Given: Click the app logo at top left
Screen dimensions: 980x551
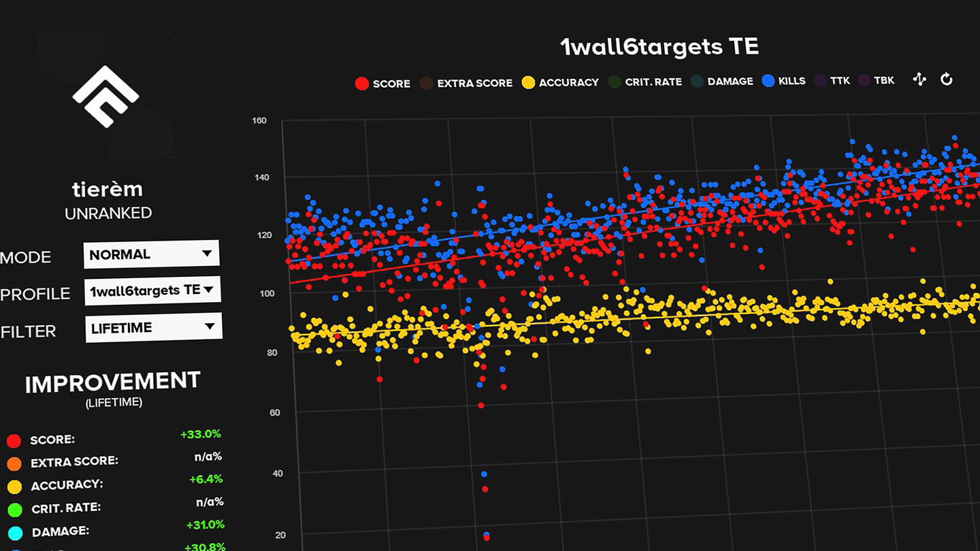Looking at the screenshot, I should pyautogui.click(x=106, y=96).
